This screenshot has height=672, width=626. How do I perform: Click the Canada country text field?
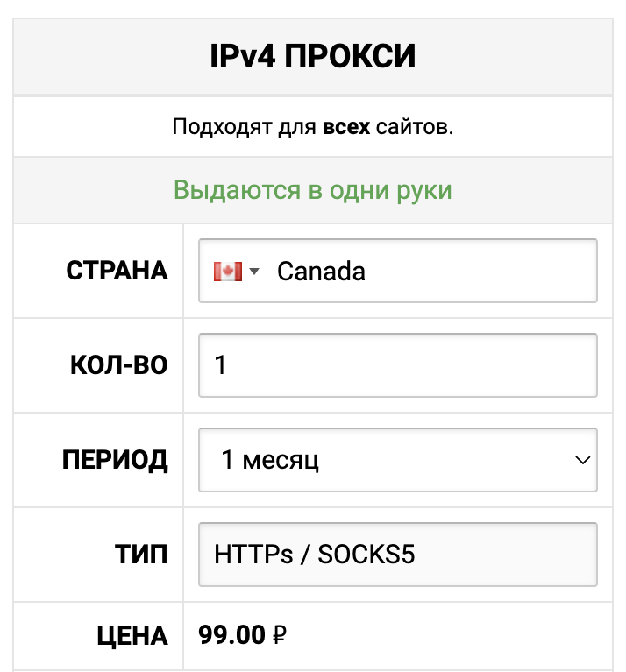click(x=398, y=271)
